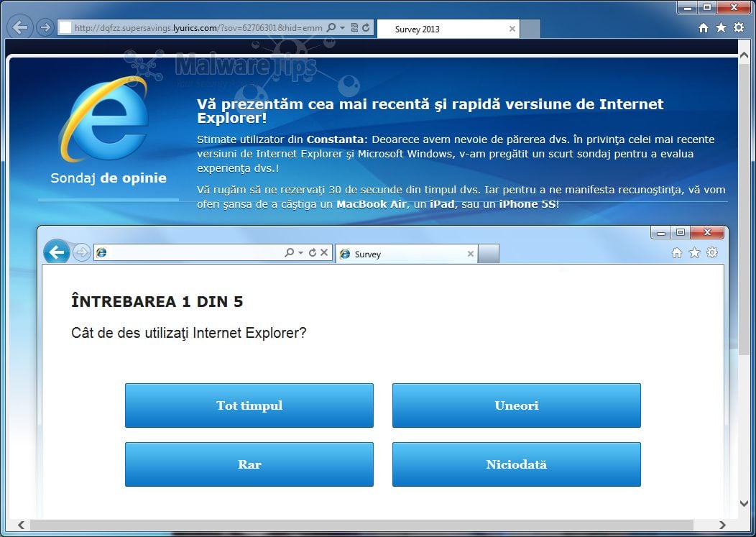Click the horizontal scrollbar left arrow
Viewport: 756px width, 537px height.
[x=21, y=525]
